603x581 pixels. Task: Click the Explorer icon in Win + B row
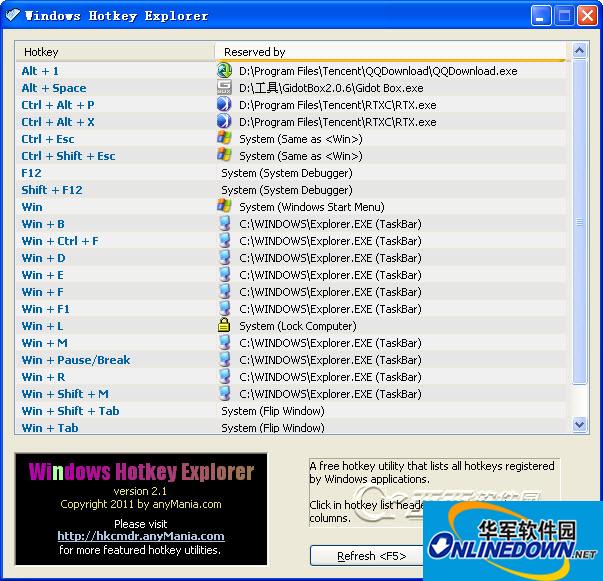tap(224, 223)
